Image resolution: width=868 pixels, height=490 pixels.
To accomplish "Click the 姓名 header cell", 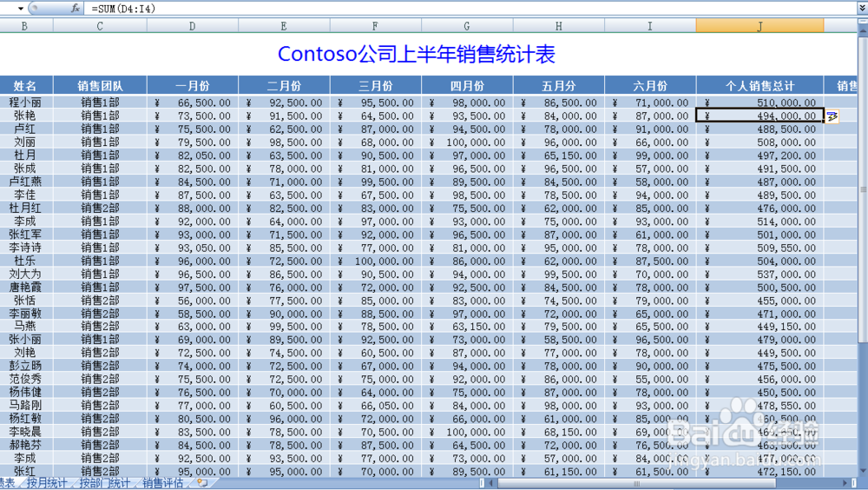I will tap(24, 86).
